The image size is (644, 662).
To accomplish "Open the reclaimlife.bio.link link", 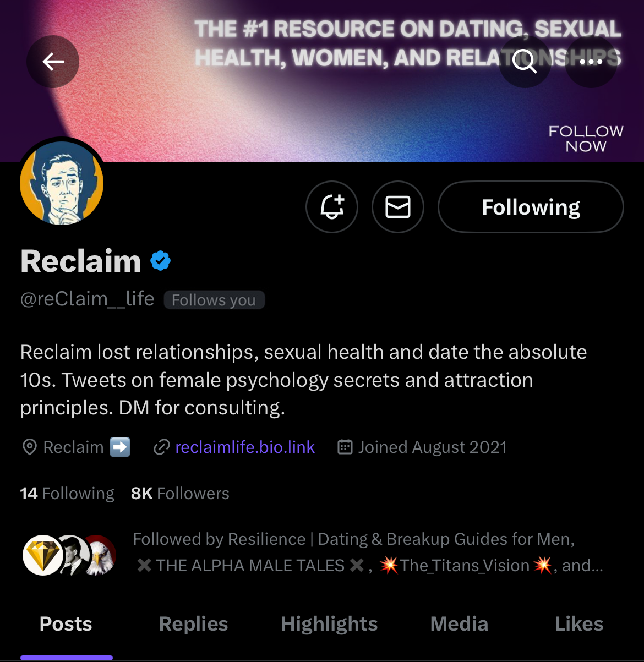I will 245,447.
